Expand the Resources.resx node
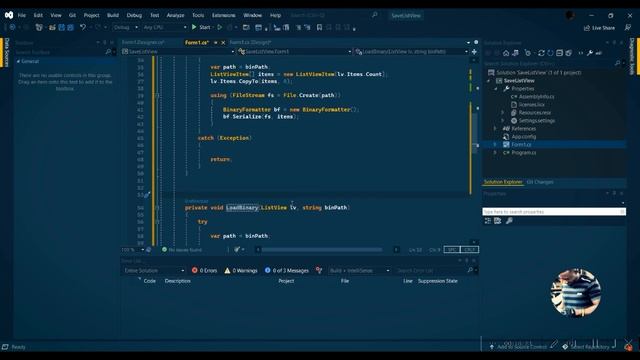The width and height of the screenshot is (640, 360). [x=503, y=113]
